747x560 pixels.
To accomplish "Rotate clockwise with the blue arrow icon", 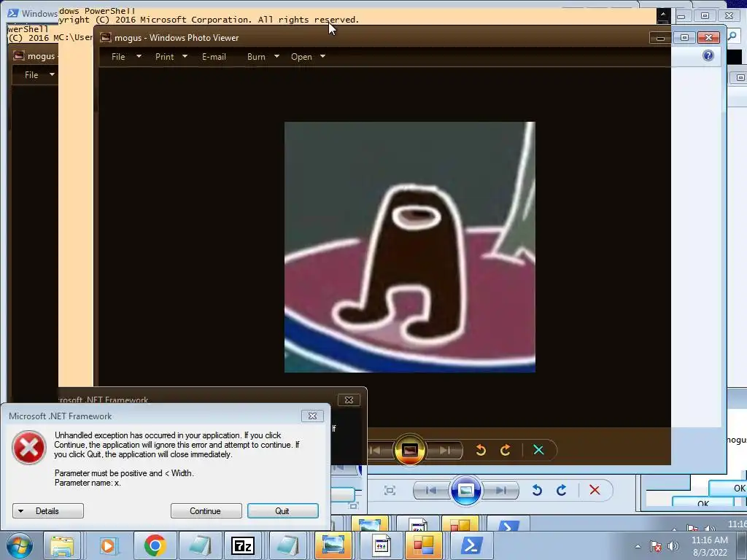I will click(x=562, y=490).
